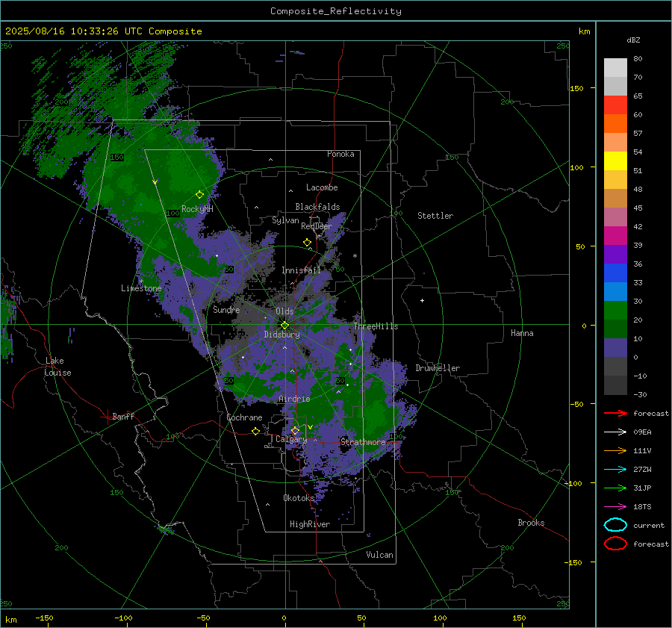Click the Lake Louise label
This screenshot has height=628, width=672.
coord(57,367)
